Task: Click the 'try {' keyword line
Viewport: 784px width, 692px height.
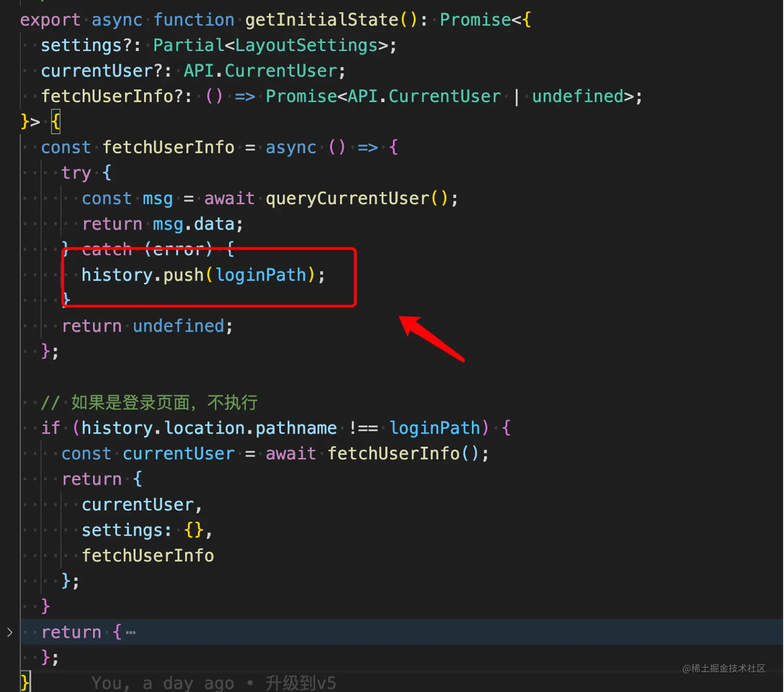Action: pyautogui.click(x=86, y=173)
